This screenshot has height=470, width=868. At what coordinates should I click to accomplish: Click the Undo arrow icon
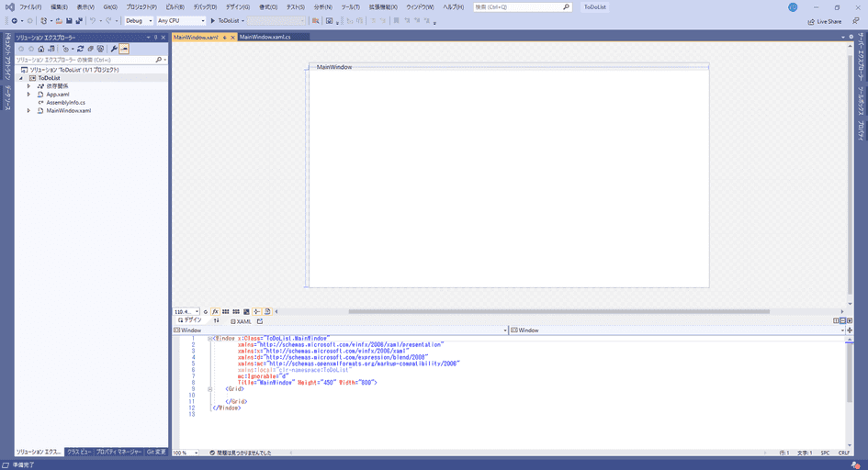[93, 21]
